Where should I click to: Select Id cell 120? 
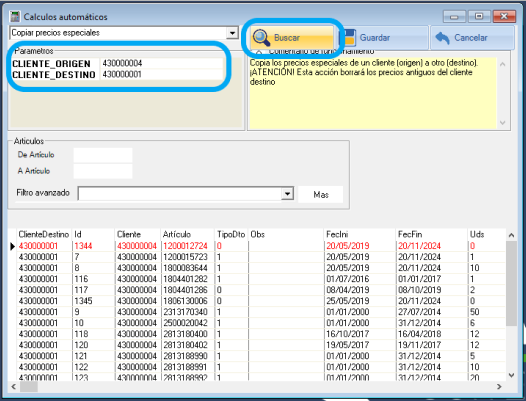point(93,345)
